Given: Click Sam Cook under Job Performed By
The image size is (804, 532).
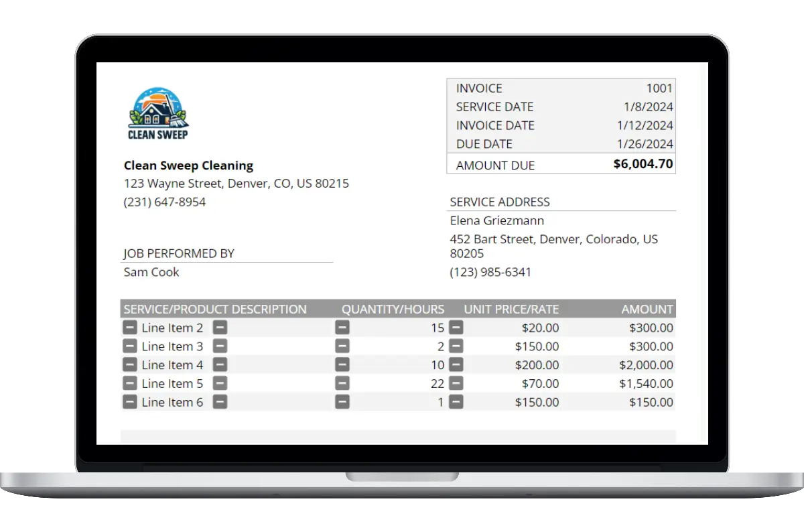Looking at the screenshot, I should coord(151,272).
